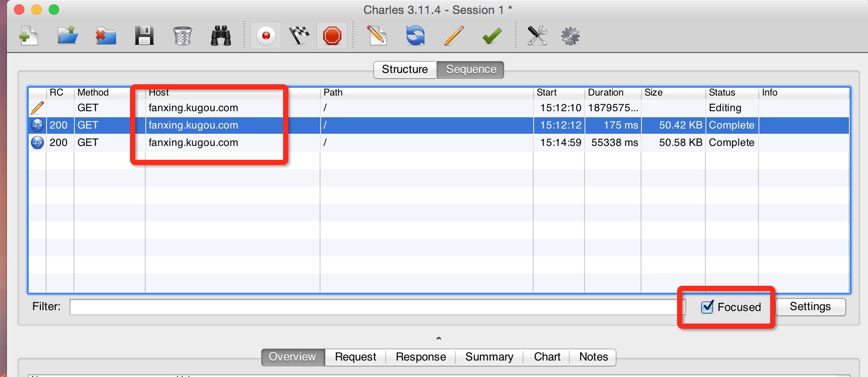Open Find using the binoculars icon
Image resolution: width=868 pixels, height=377 pixels.
221,36
